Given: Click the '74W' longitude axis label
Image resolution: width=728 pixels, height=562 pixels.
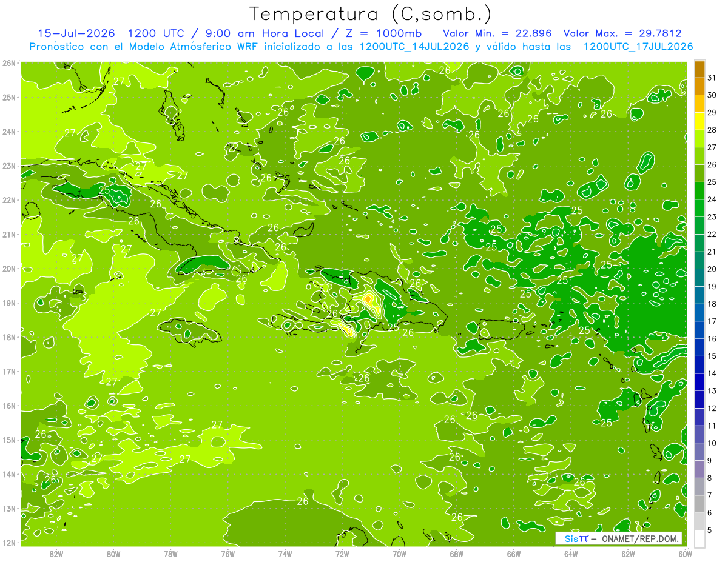Looking at the screenshot, I should click(285, 554).
